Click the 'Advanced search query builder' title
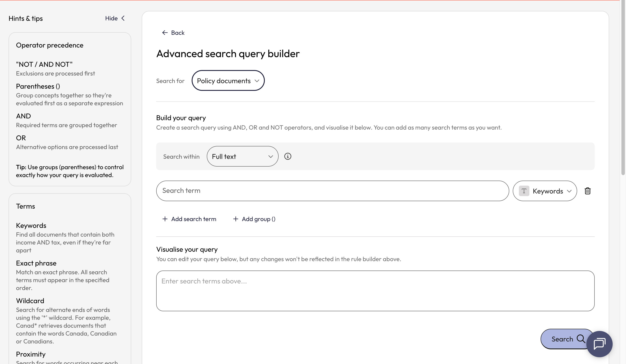 pyautogui.click(x=228, y=54)
